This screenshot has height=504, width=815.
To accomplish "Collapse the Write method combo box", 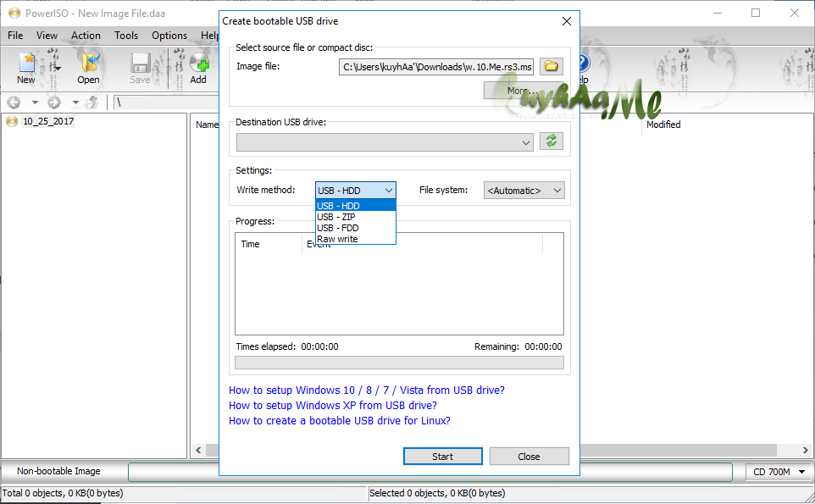I will [356, 191].
